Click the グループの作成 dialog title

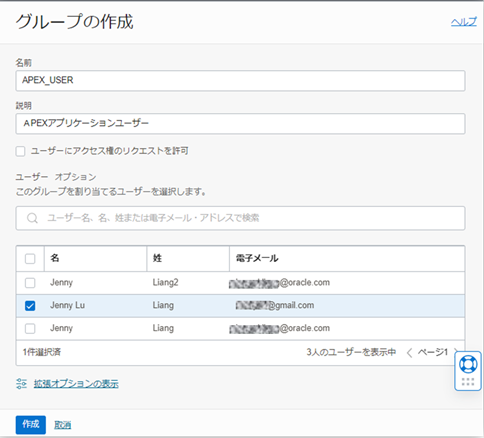tap(74, 22)
